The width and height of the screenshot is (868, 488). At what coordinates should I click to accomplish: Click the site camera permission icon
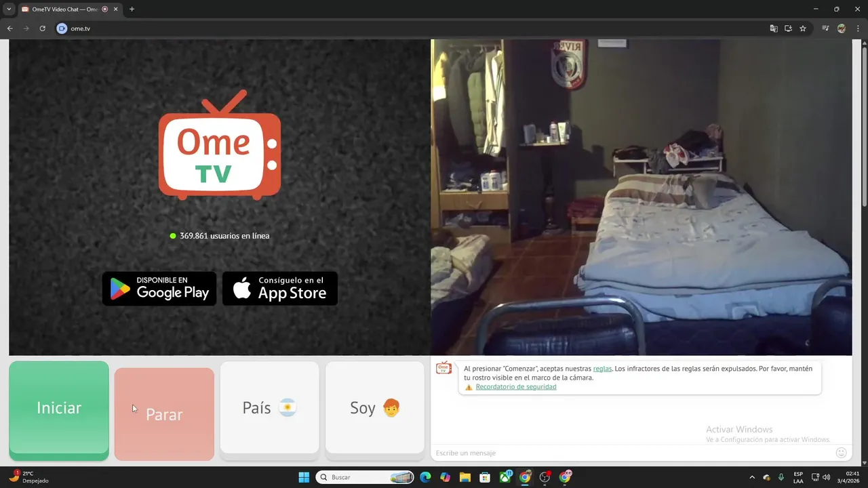(62, 28)
